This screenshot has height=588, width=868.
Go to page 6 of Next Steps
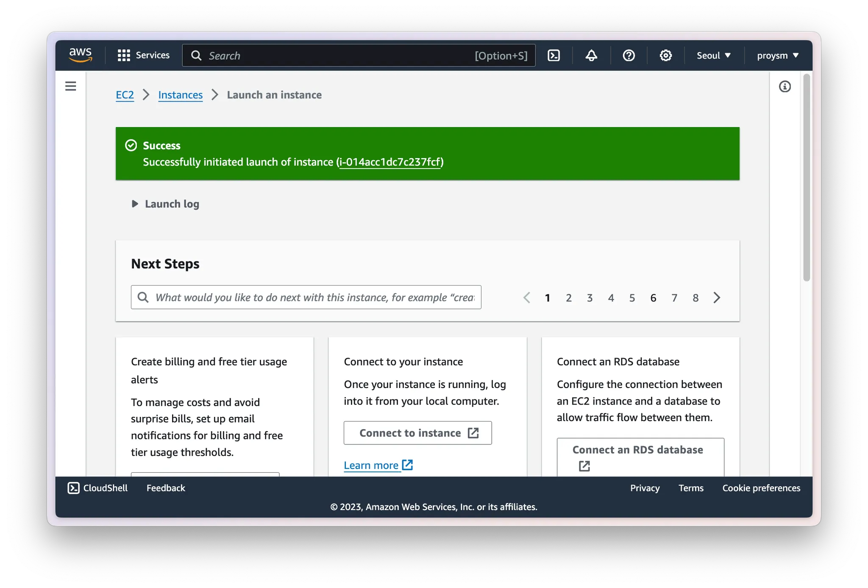click(653, 298)
